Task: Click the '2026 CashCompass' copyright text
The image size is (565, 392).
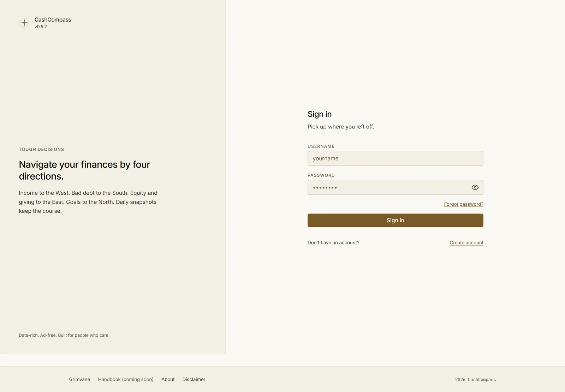Action: point(475,380)
